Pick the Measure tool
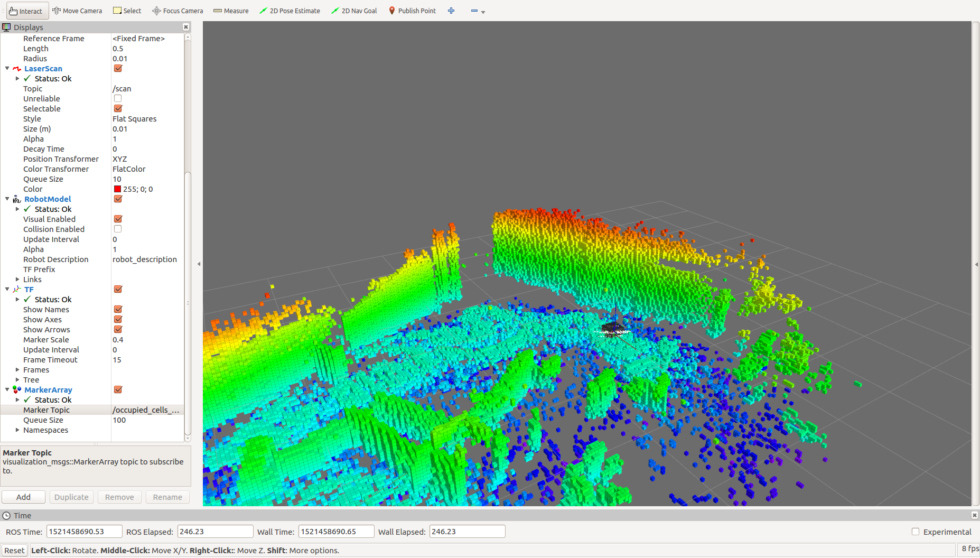This screenshot has width=980, height=558. coord(231,11)
